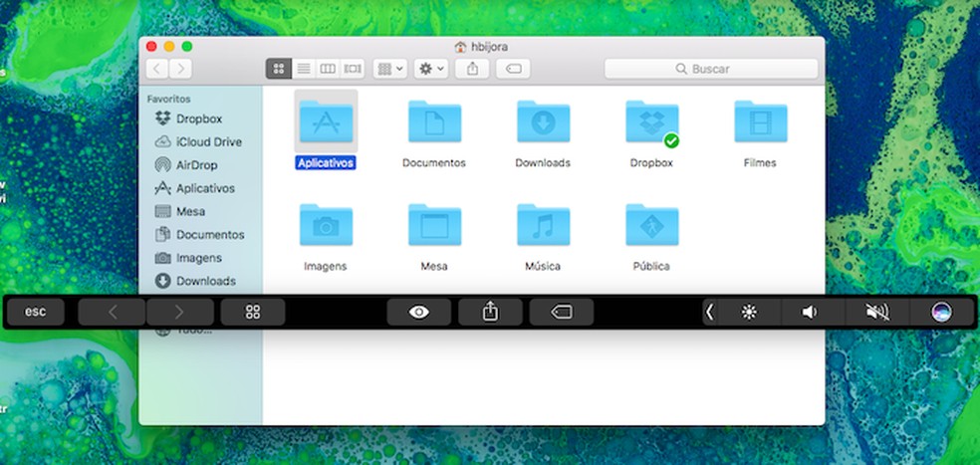
Task: Switch to list view in the Finder toolbar
Action: point(303,69)
